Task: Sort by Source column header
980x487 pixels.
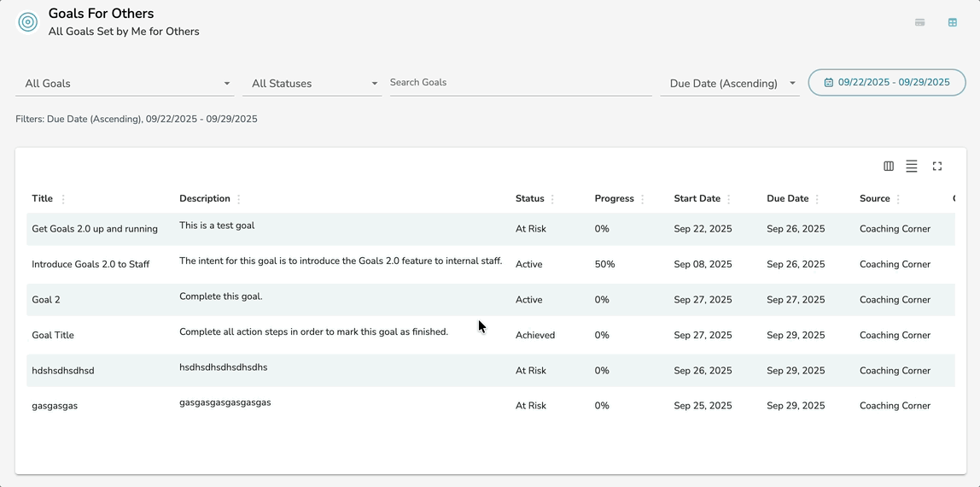Action: click(874, 199)
